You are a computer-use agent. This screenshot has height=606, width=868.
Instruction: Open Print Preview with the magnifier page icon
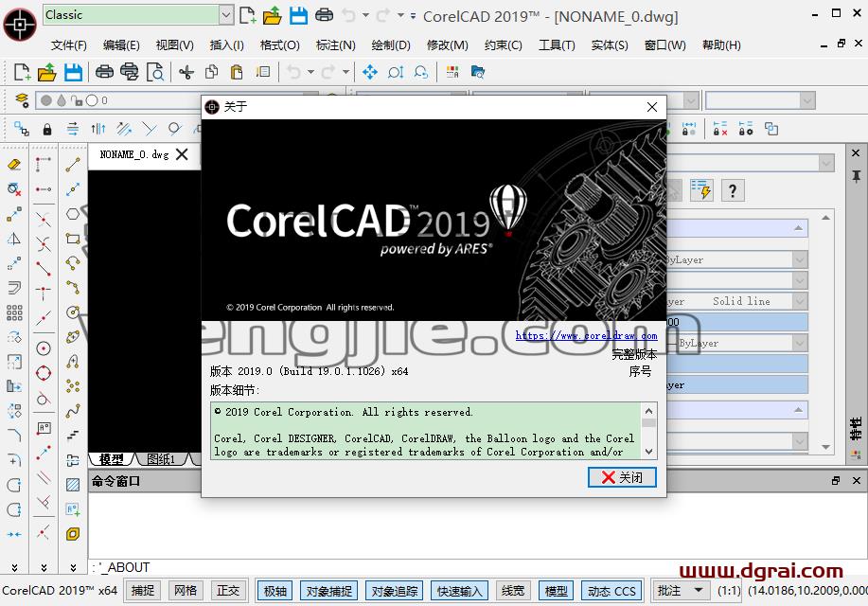[155, 72]
